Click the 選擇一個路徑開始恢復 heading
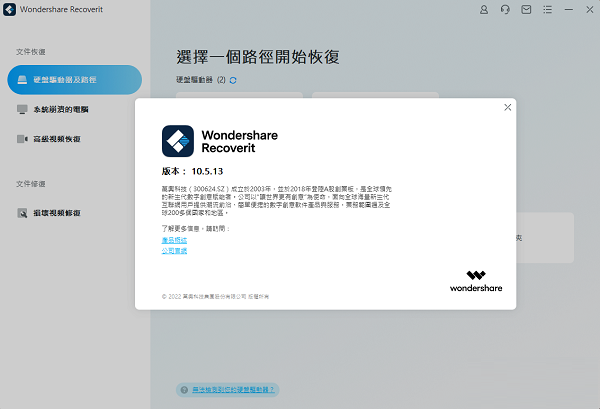This screenshot has width=600, height=409. point(258,57)
